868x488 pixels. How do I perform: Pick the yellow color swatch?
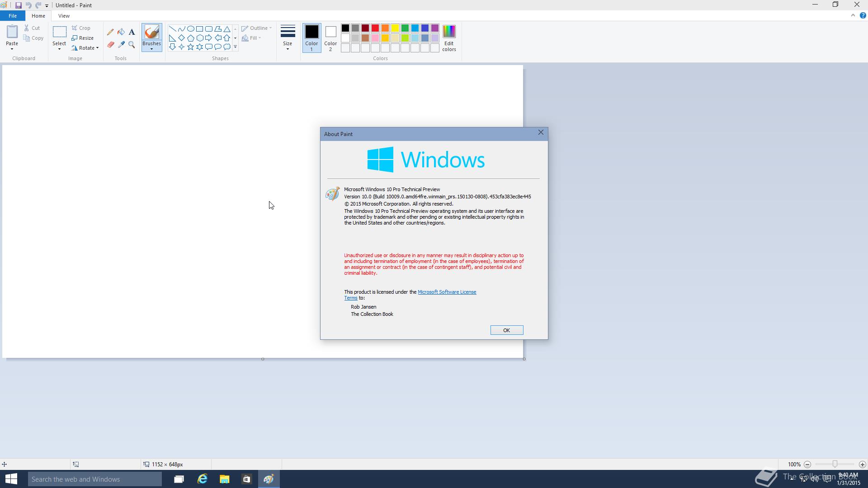pos(395,28)
